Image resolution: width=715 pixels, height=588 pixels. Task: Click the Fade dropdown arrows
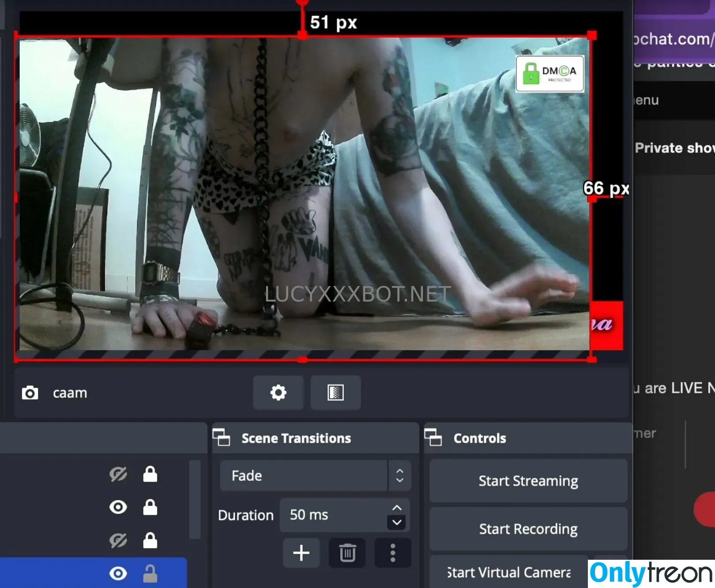point(399,475)
